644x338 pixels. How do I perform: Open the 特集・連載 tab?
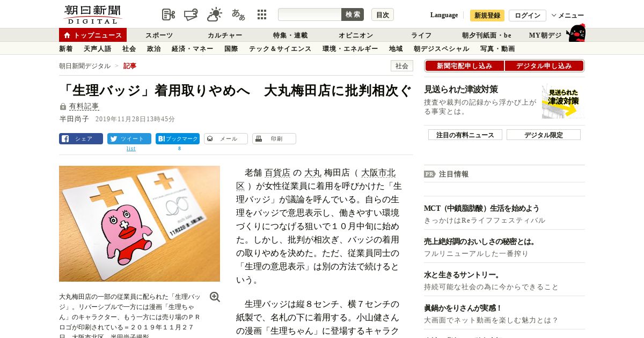(x=290, y=35)
